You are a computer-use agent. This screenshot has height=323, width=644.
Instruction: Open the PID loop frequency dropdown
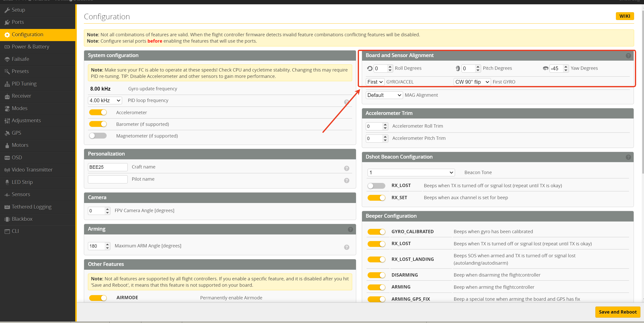105,100
